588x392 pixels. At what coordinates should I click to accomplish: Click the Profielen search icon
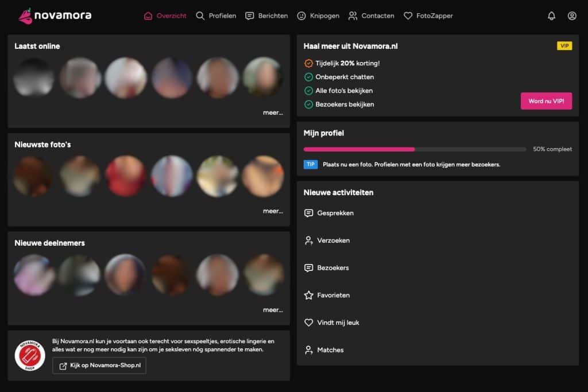coord(200,15)
